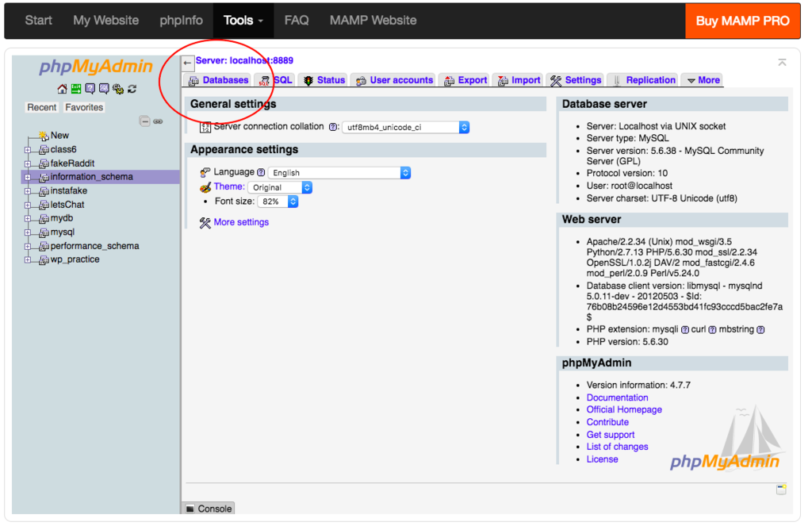Image resolution: width=812 pixels, height=526 pixels.
Task: Click the mysql database icon
Action: tap(44, 232)
